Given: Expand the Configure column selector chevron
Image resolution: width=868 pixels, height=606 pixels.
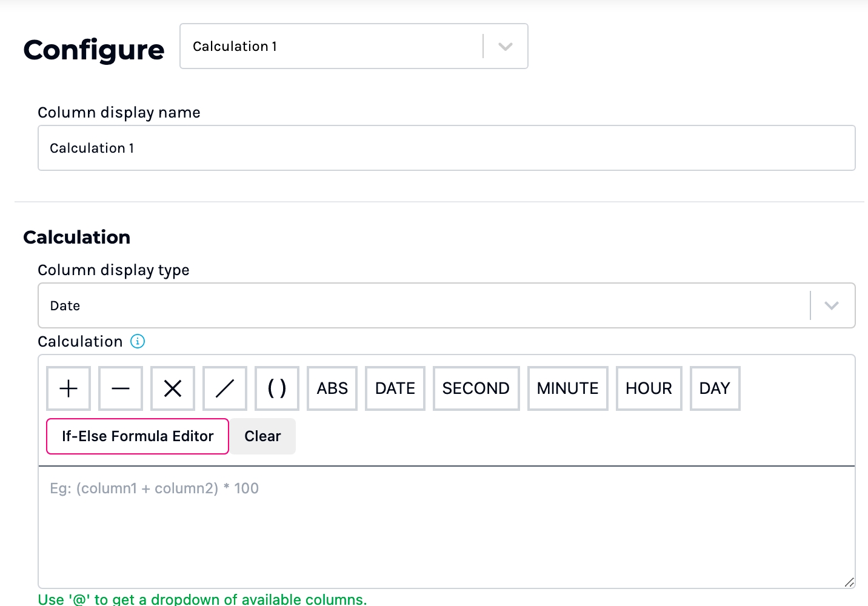Looking at the screenshot, I should (x=506, y=47).
